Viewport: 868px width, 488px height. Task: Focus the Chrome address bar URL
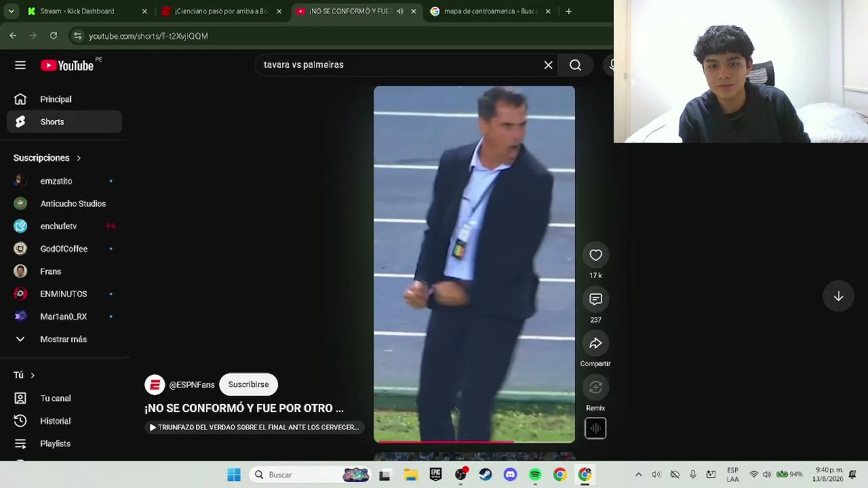pyautogui.click(x=149, y=36)
